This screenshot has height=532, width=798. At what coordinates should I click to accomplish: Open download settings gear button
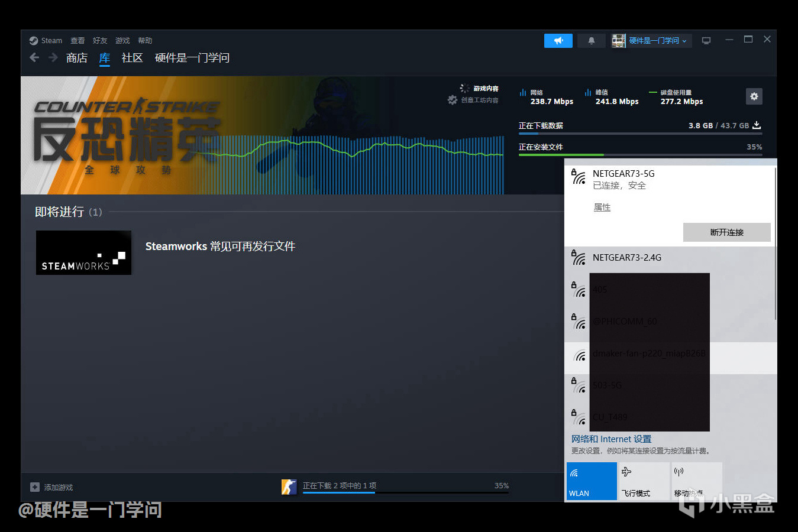(754, 96)
